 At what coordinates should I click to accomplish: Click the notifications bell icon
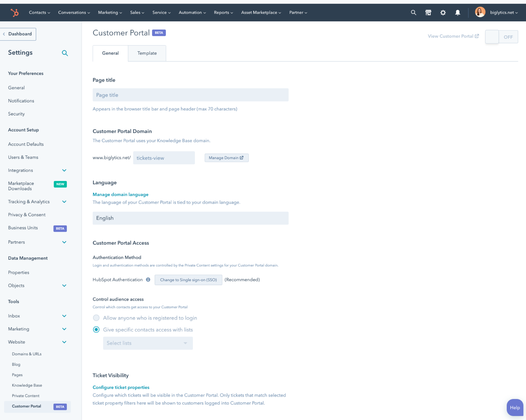click(457, 12)
